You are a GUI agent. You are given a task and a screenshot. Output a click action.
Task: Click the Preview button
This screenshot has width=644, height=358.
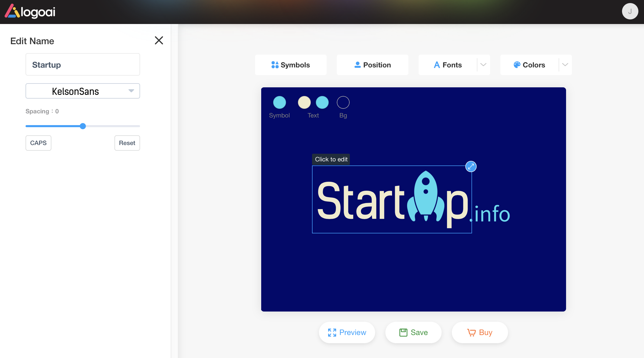(347, 332)
